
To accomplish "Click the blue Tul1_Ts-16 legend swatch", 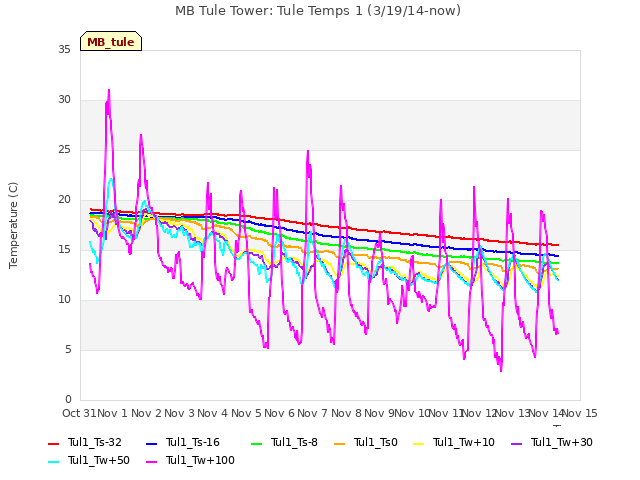I will 151,444.
